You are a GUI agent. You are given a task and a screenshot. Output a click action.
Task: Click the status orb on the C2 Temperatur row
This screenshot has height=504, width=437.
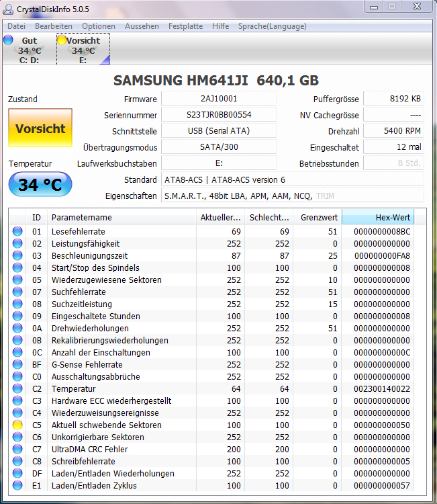(x=17, y=388)
